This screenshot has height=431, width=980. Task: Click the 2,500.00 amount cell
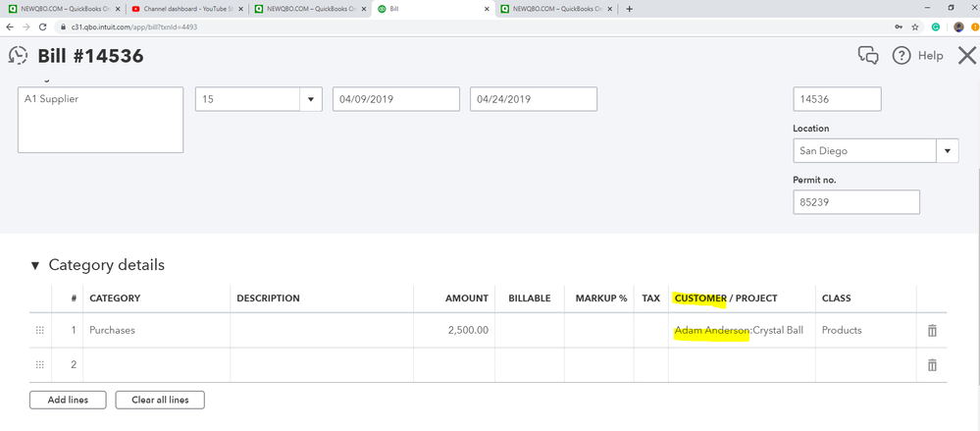[454, 330]
